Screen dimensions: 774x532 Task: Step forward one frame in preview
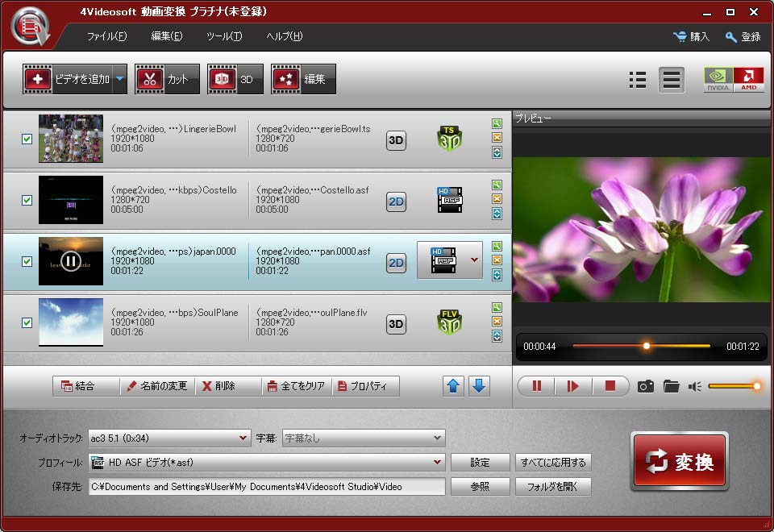(x=573, y=386)
